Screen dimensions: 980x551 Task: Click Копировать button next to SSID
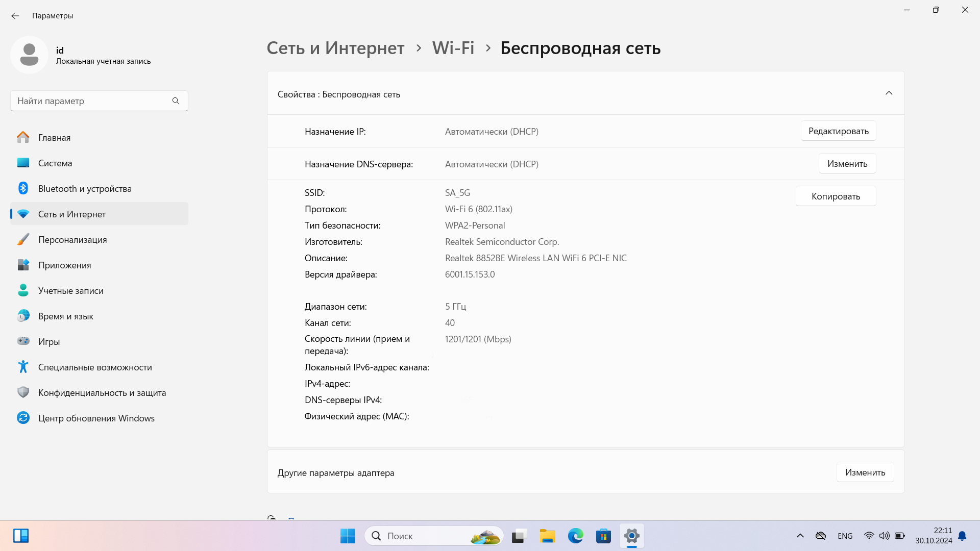(x=836, y=196)
